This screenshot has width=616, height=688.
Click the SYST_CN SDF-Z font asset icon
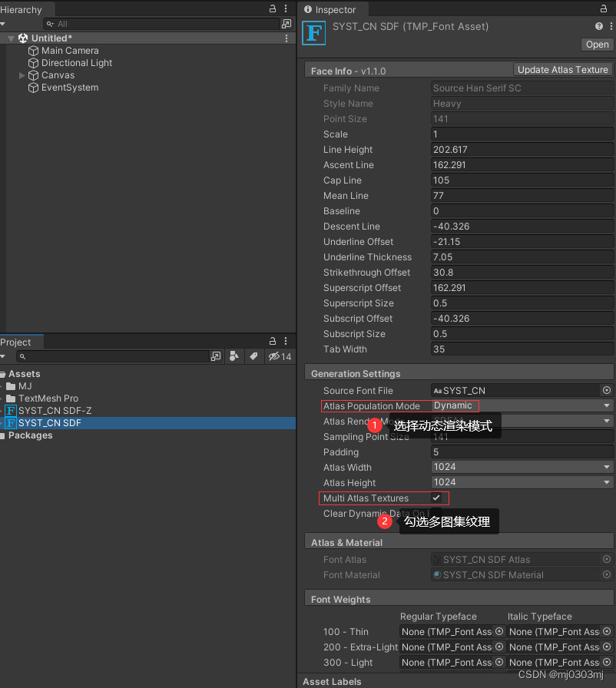pos(10,411)
